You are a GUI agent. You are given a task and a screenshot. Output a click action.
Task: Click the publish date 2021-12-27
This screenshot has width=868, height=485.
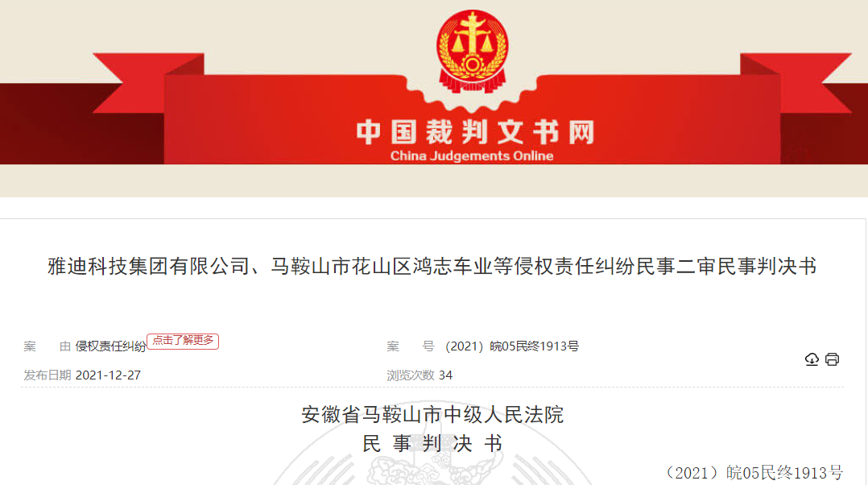[108, 375]
